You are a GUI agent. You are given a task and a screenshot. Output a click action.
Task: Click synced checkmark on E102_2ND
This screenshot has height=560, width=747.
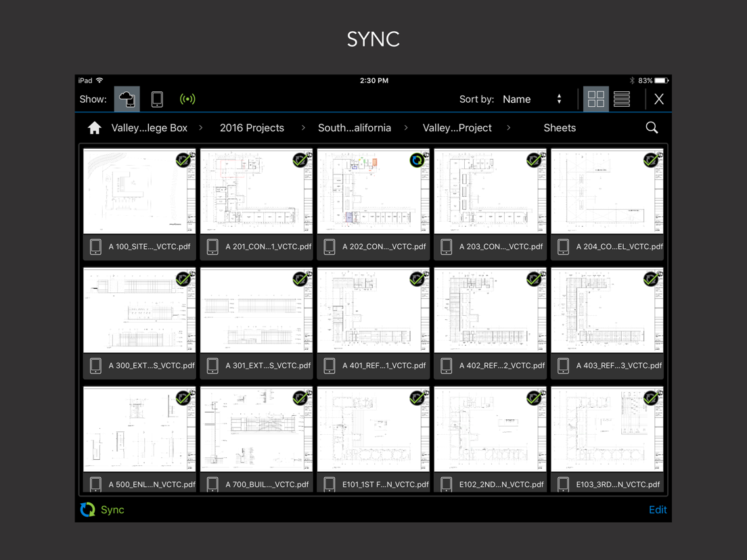pyautogui.click(x=534, y=398)
